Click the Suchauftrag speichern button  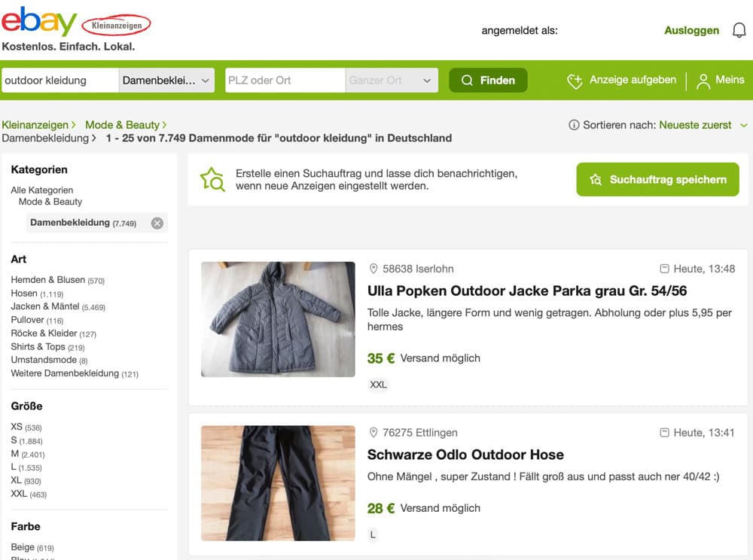click(x=657, y=179)
